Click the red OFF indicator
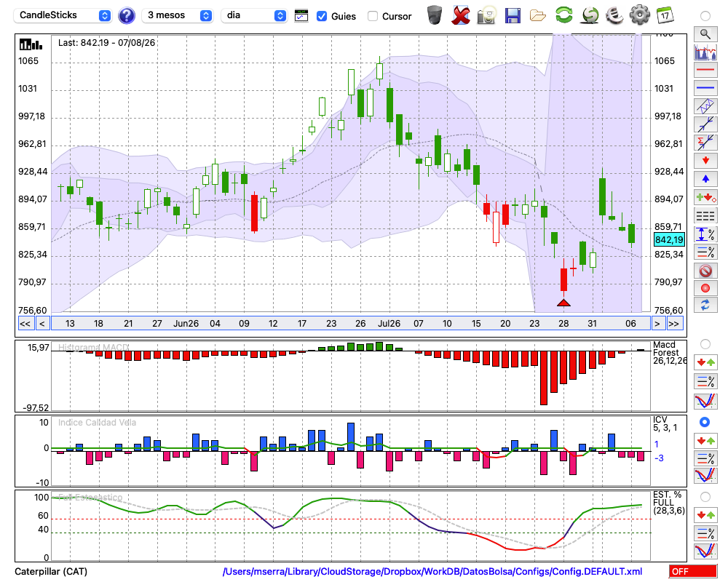Screen dimensions: 728x582 click(693, 571)
